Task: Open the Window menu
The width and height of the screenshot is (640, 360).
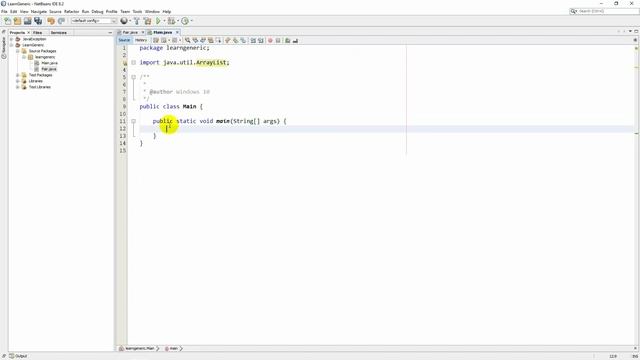Action: pos(152,11)
